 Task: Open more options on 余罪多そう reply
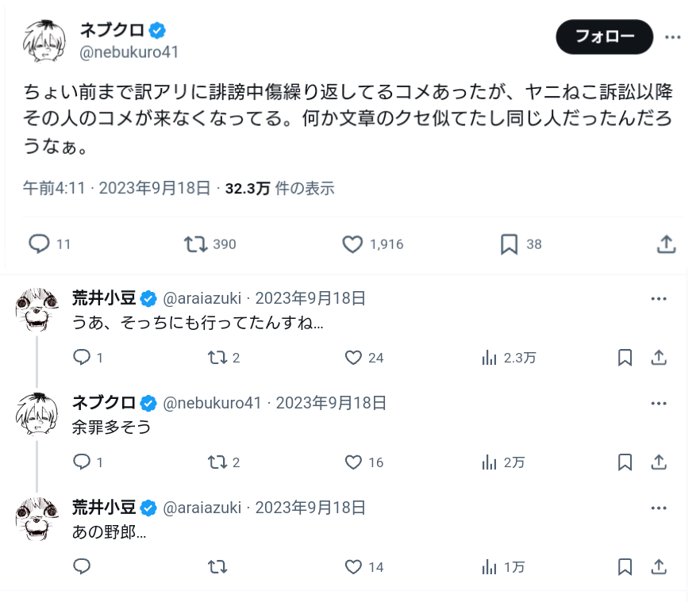coord(658,403)
